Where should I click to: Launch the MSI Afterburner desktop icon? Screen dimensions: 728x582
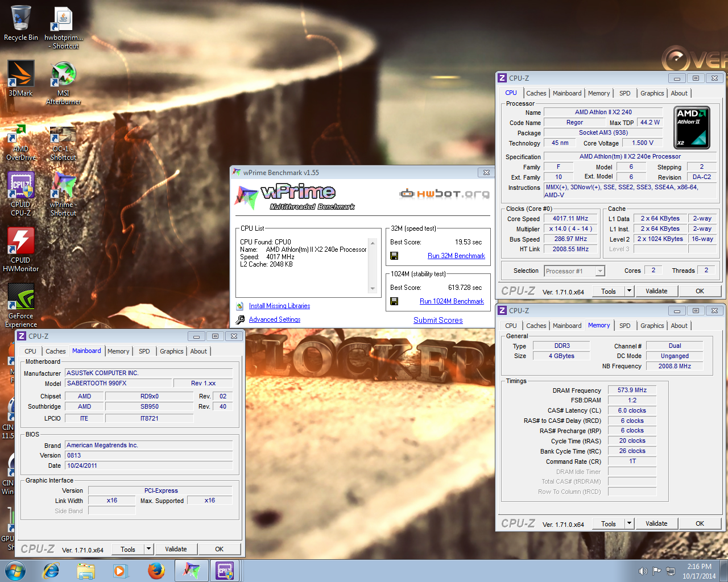coord(63,83)
